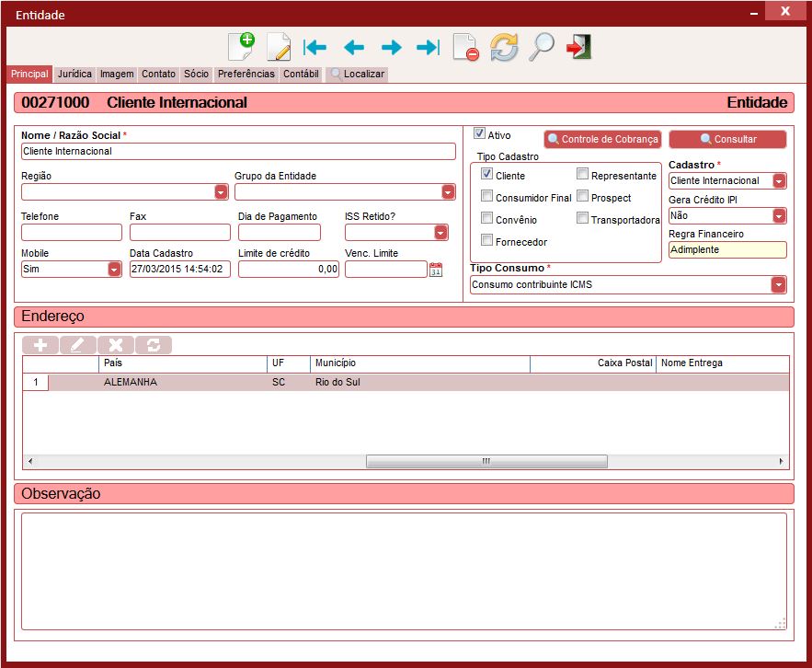Go to next record arrow

(x=392, y=48)
